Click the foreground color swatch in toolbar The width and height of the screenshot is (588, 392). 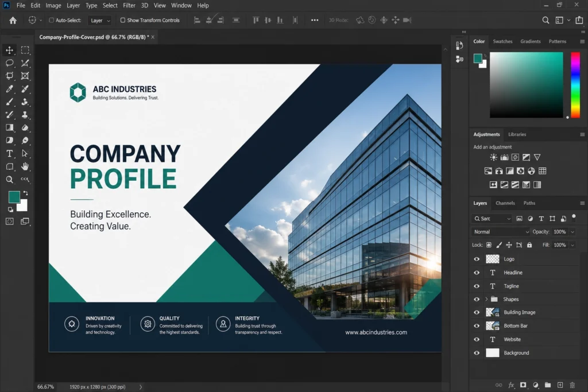(14, 197)
